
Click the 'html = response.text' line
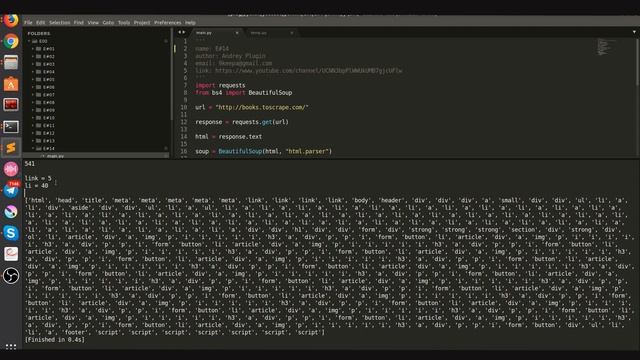[x=229, y=137]
